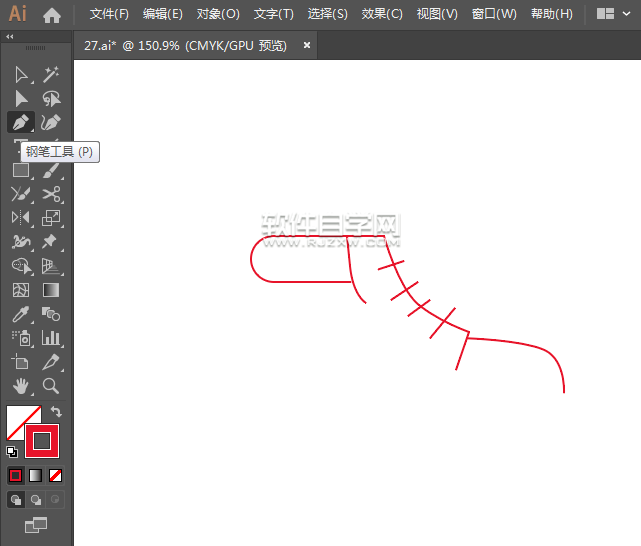641x546 pixels.
Task: Select the Magic Wand tool
Action: tap(51, 75)
